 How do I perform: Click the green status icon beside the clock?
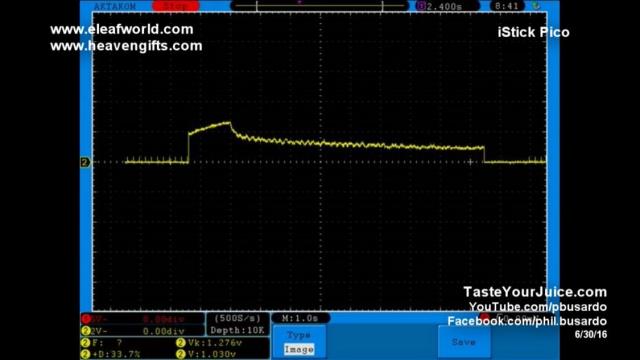pos(536,6)
